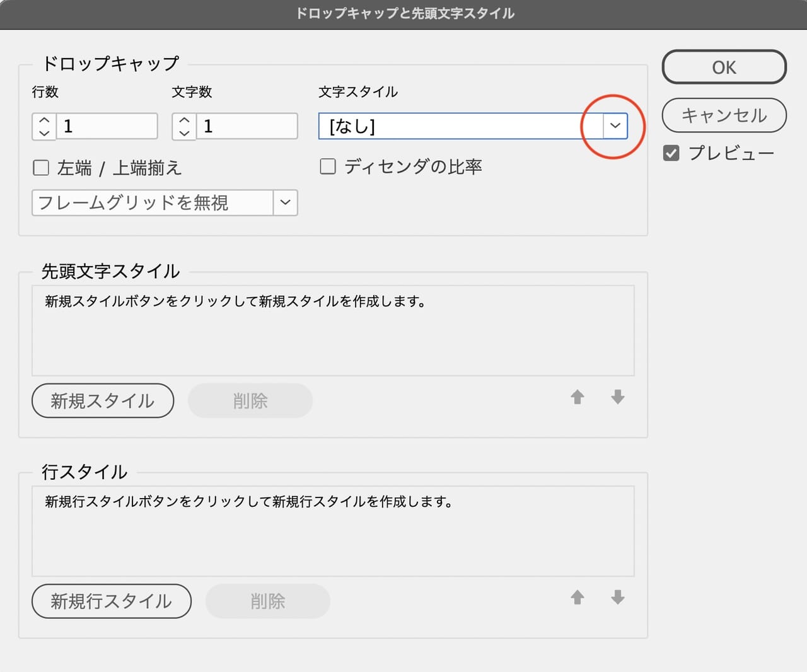Image resolution: width=807 pixels, height=672 pixels.
Task: Click the 文字数 number input field
Action: [x=247, y=126]
